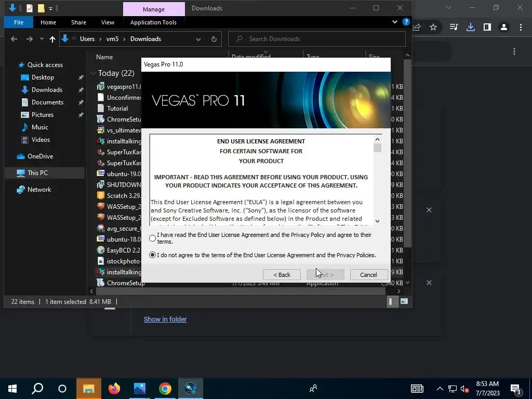Open Pictures in navigation pane

(x=43, y=115)
